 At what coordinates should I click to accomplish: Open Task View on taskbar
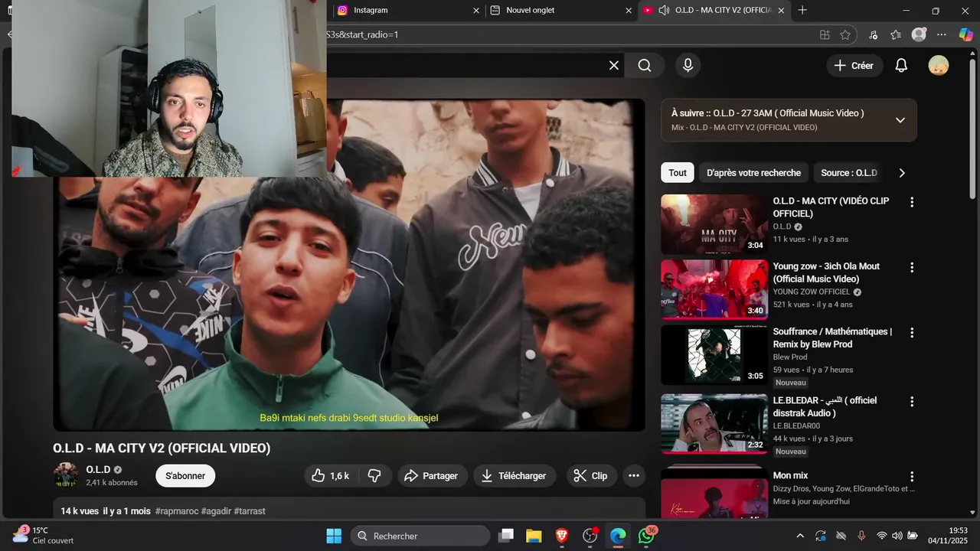click(x=505, y=536)
